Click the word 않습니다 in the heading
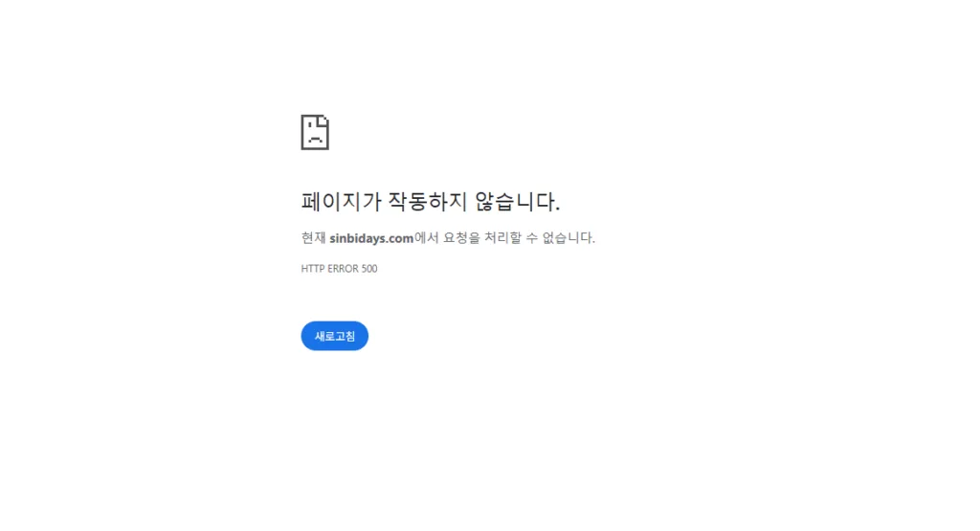The height and width of the screenshot is (531, 980). (x=514, y=201)
